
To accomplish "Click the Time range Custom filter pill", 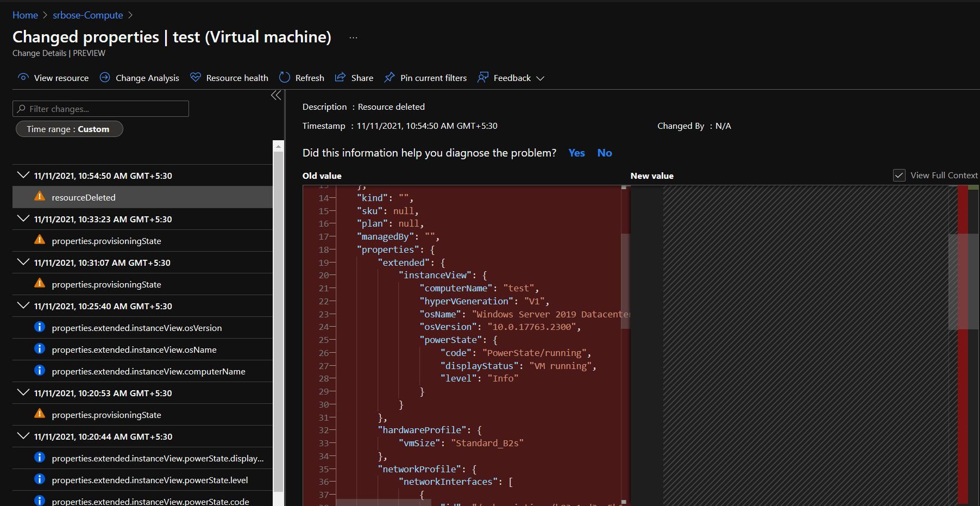I will coord(69,129).
